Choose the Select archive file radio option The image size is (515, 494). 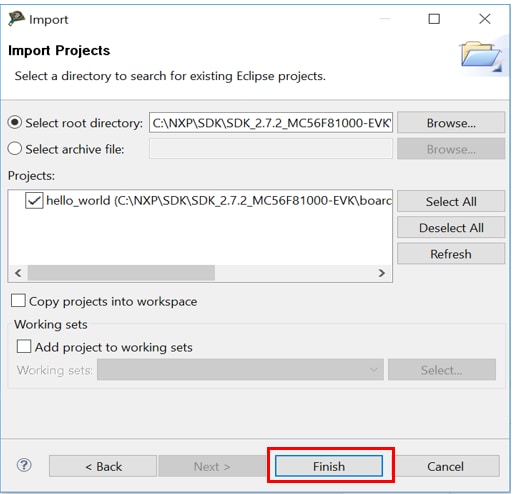15,149
